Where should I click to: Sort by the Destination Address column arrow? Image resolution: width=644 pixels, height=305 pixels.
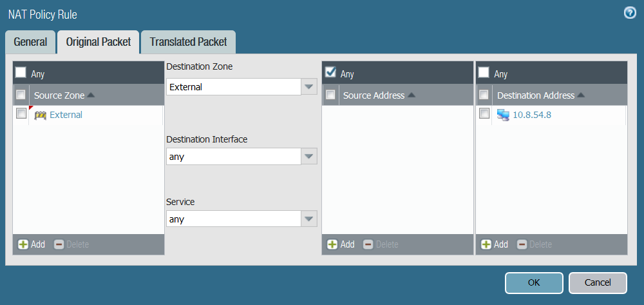click(581, 95)
